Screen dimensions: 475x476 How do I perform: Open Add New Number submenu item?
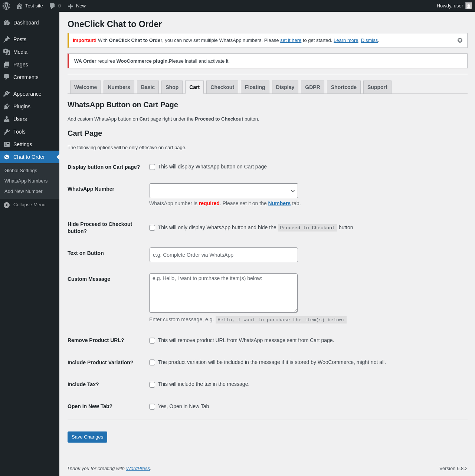(23, 191)
